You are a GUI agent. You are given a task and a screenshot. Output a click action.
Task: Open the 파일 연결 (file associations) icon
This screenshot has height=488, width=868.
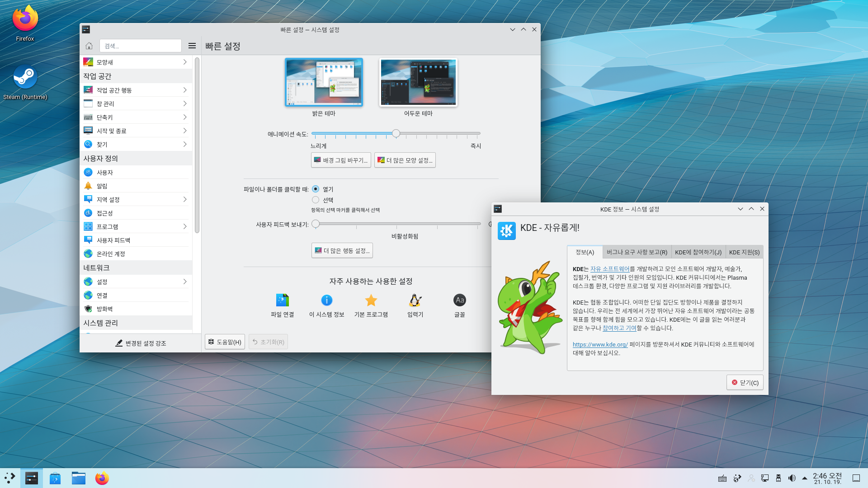pos(282,300)
